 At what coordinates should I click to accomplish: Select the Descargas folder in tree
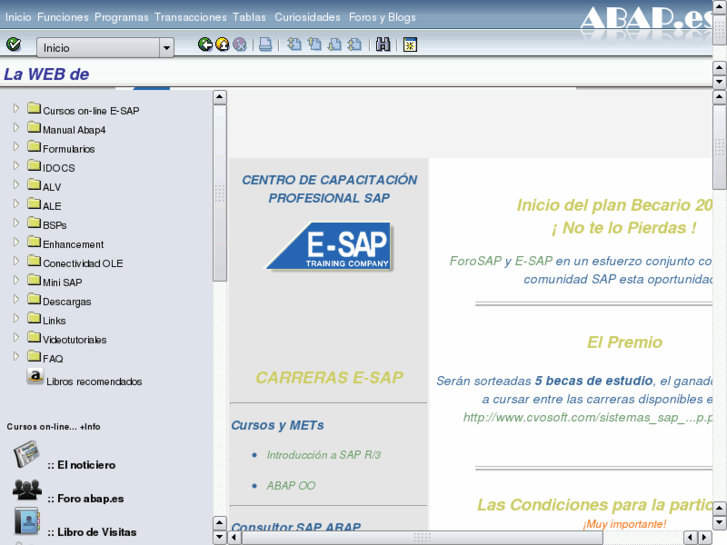(x=66, y=301)
